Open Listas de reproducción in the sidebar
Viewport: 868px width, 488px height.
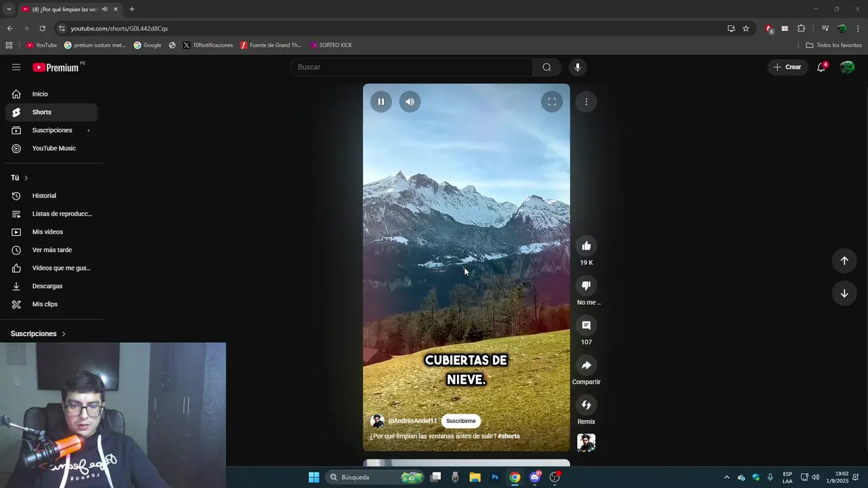pyautogui.click(x=52, y=214)
